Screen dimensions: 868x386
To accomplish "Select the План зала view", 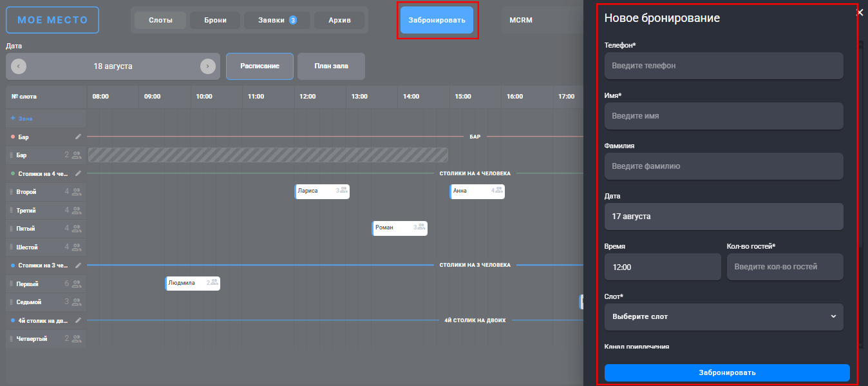I will tap(331, 66).
